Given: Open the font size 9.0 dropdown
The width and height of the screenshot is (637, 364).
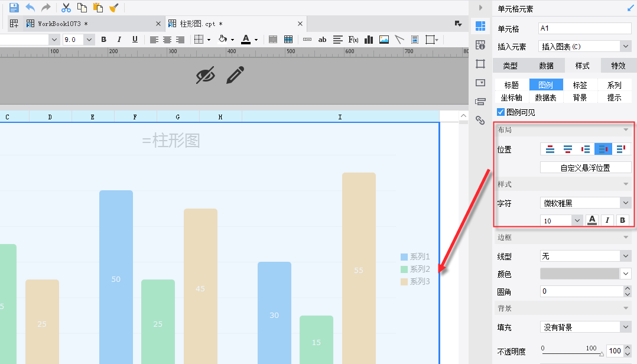Looking at the screenshot, I should pos(89,40).
